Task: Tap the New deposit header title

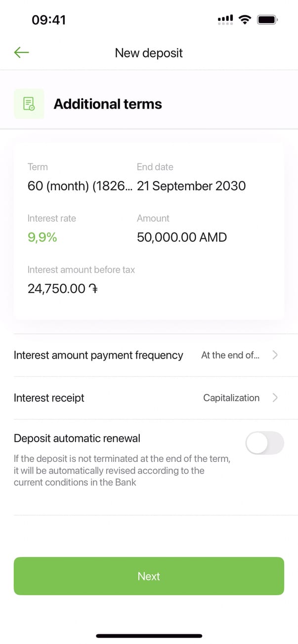Action: [x=149, y=53]
